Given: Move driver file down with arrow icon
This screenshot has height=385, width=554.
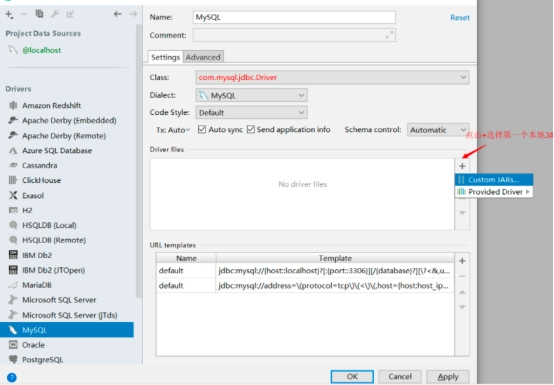Looking at the screenshot, I should [x=462, y=213].
